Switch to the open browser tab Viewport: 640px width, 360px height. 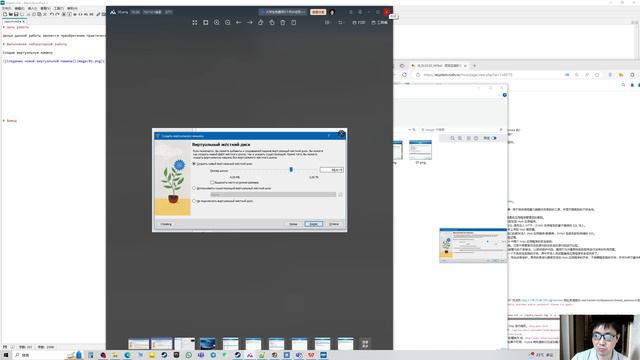point(438,66)
